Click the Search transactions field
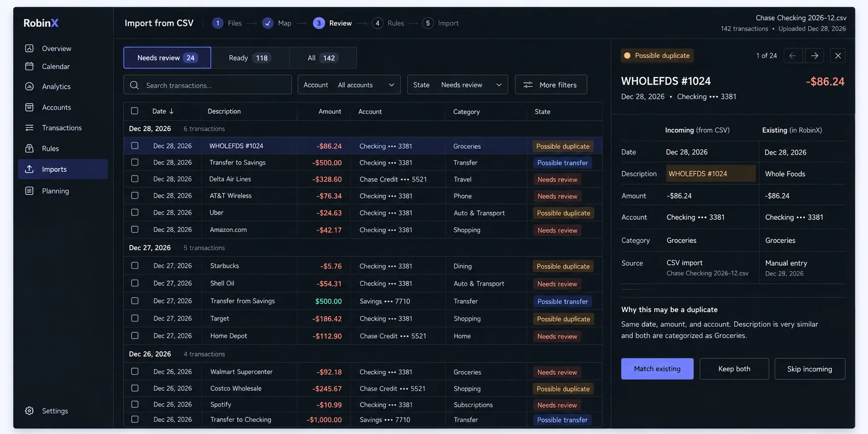 [x=207, y=85]
